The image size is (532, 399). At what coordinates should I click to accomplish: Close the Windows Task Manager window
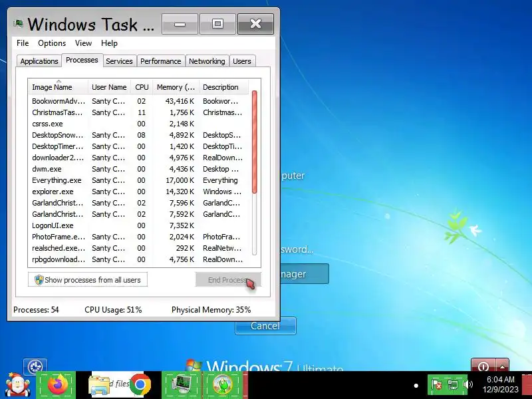coord(255,24)
